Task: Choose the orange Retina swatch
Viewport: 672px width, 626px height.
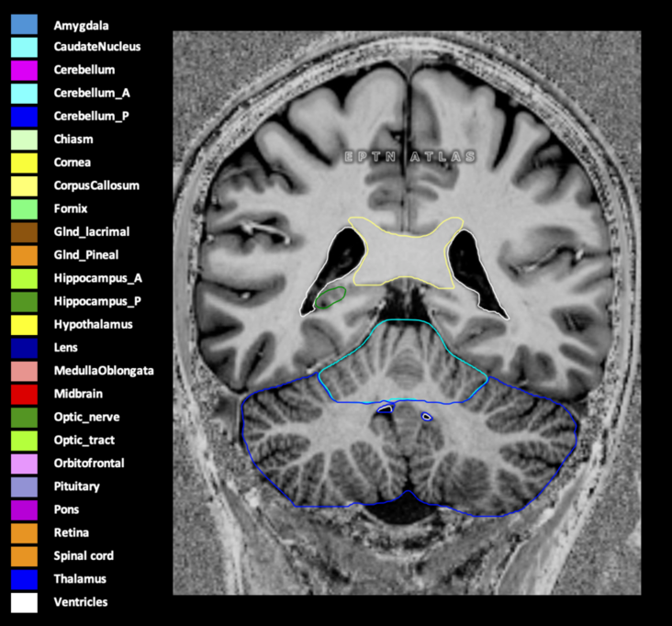Action: point(24,533)
